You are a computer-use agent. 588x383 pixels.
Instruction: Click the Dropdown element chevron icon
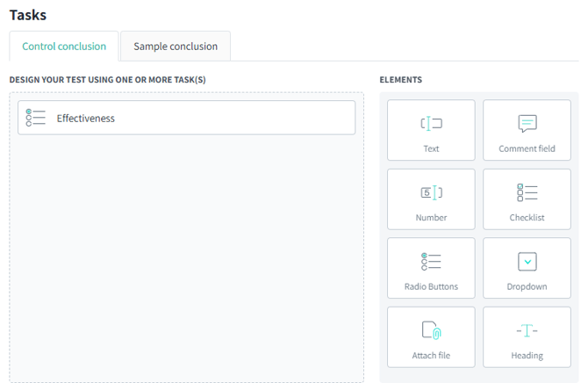click(x=527, y=261)
